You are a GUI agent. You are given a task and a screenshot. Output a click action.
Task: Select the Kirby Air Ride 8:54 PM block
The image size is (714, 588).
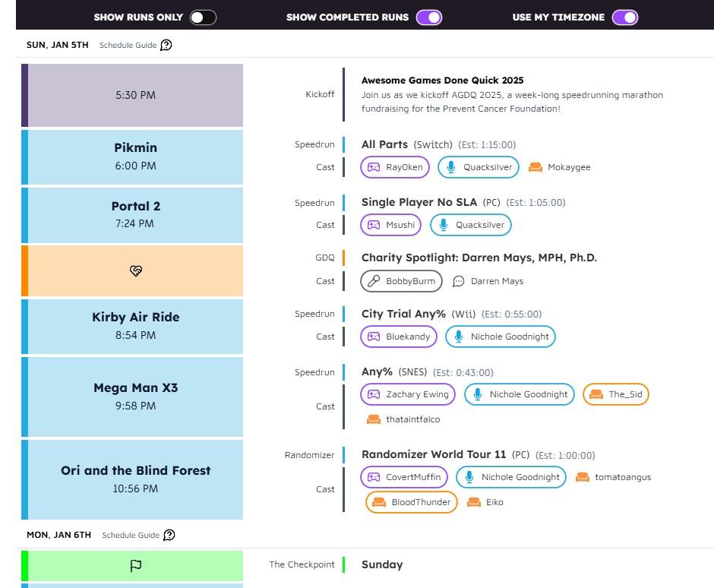click(x=132, y=327)
